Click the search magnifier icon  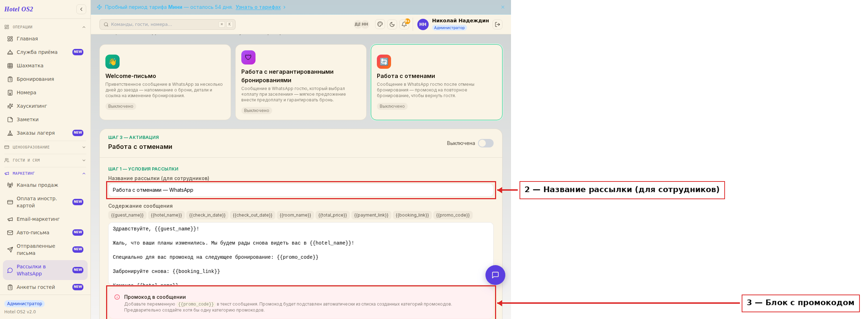coord(106,24)
